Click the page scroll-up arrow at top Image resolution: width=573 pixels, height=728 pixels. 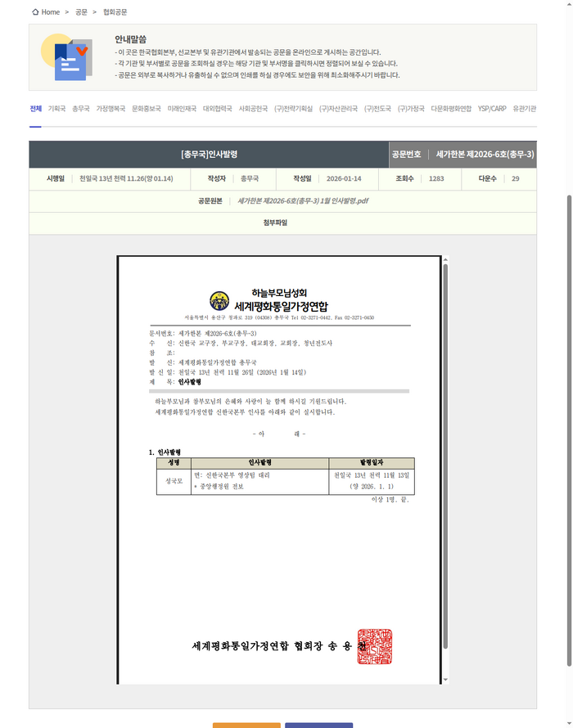click(x=569, y=4)
